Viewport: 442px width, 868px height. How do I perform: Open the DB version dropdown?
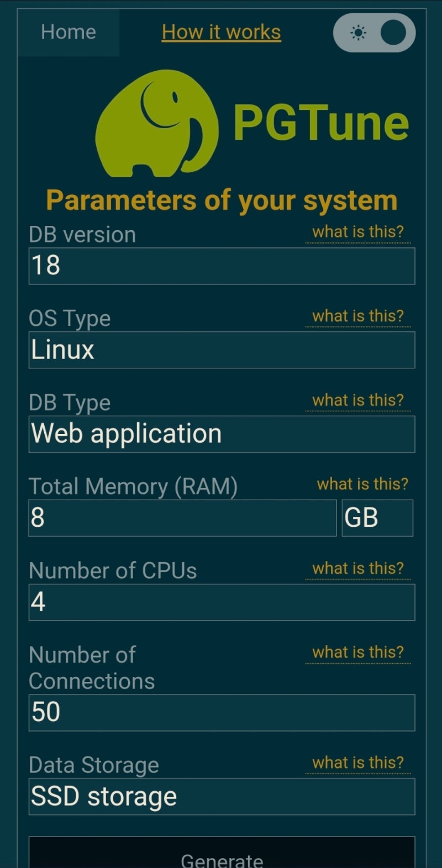click(x=221, y=266)
